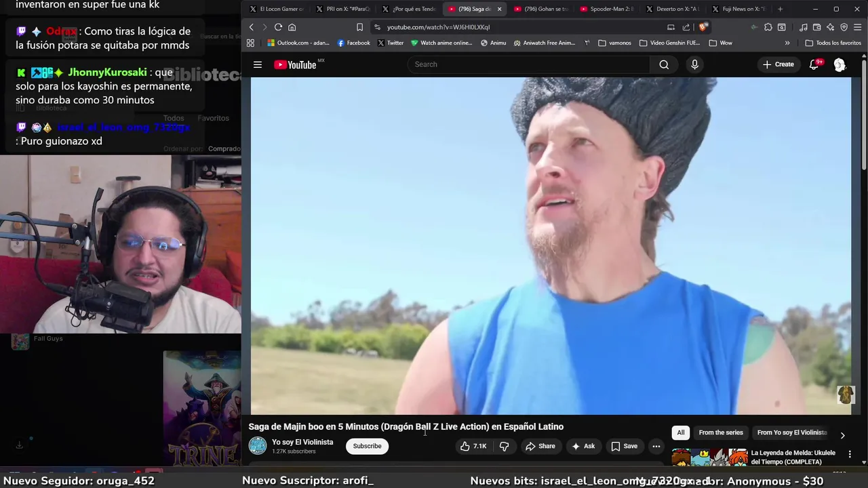Viewport: 868px width, 488px height.
Task: Click the channel avatar of Yo soy El Violinista
Action: point(258,446)
